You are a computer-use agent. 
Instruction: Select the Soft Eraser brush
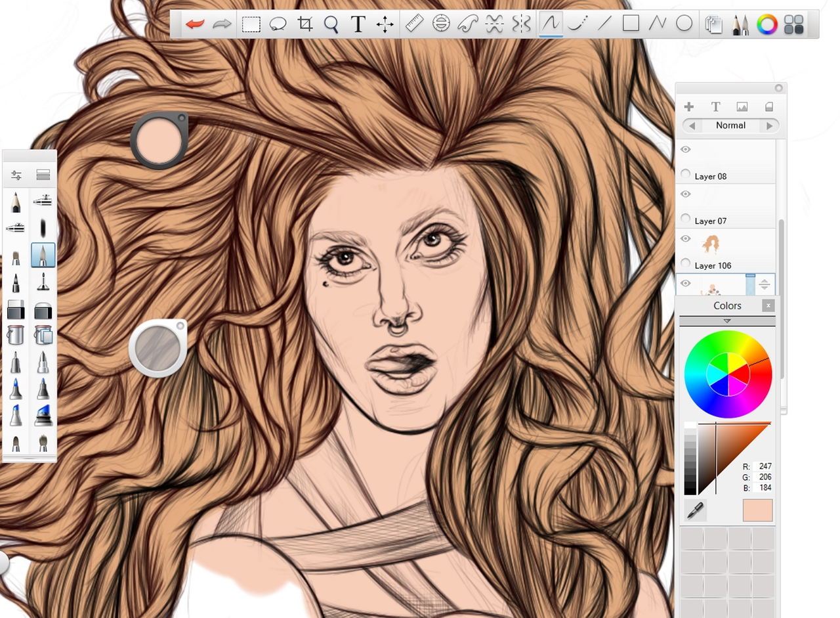[43, 309]
